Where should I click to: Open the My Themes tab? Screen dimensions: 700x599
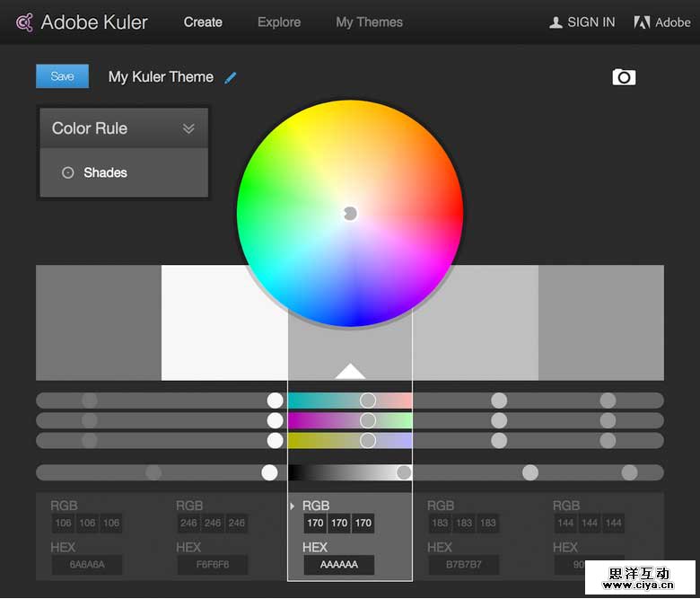pyautogui.click(x=369, y=22)
